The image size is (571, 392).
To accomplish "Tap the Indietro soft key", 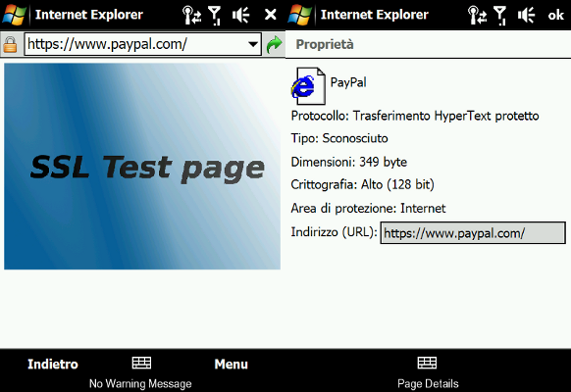I will coord(53,364).
